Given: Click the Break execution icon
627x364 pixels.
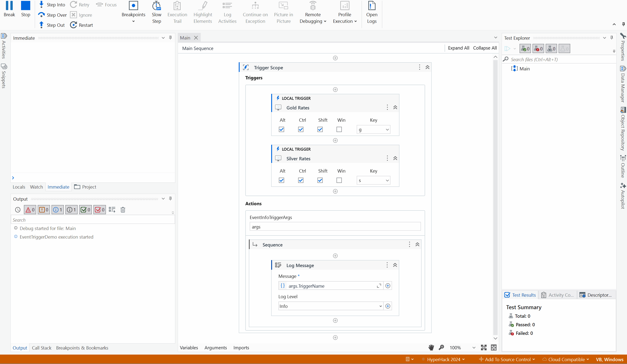Looking at the screenshot, I should 9,9.
